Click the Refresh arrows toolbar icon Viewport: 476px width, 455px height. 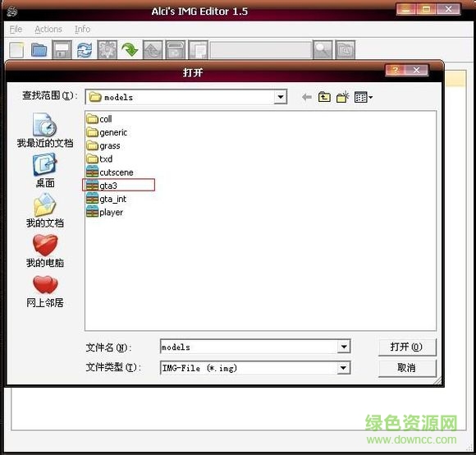tap(85, 49)
